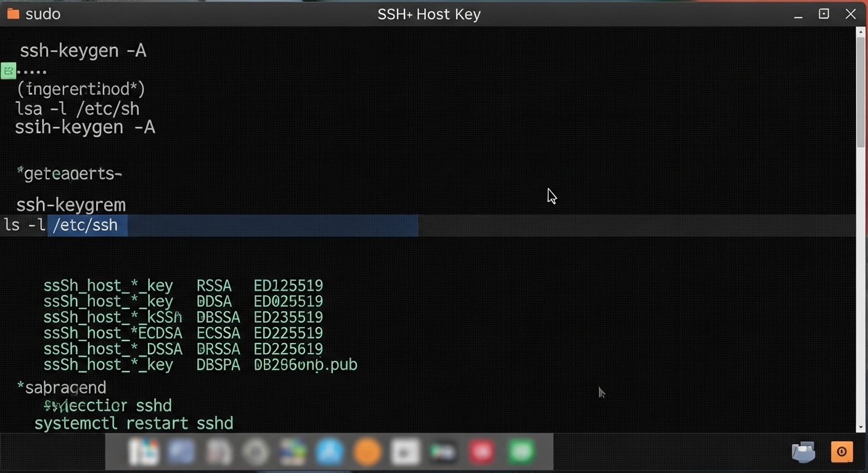
Task: Click the 'systemctl restart sshd' line
Action: (x=134, y=424)
